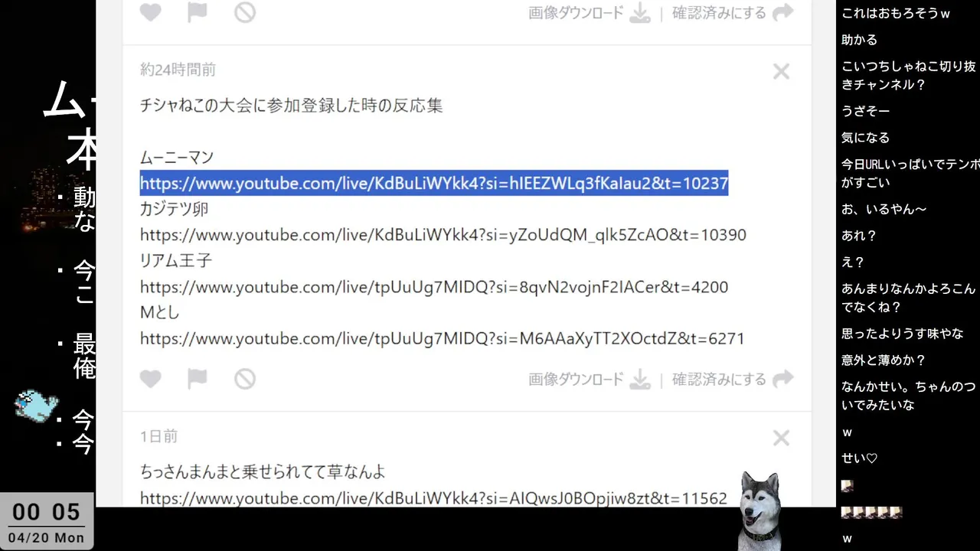Open Mとし YouTube link t=6271
This screenshot has width=980, height=551.
point(442,338)
